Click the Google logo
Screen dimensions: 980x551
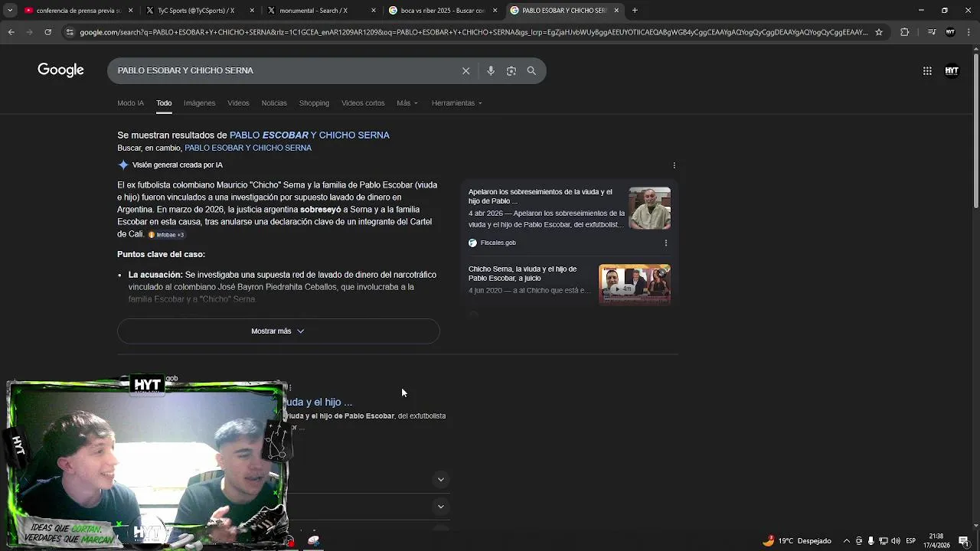click(60, 70)
